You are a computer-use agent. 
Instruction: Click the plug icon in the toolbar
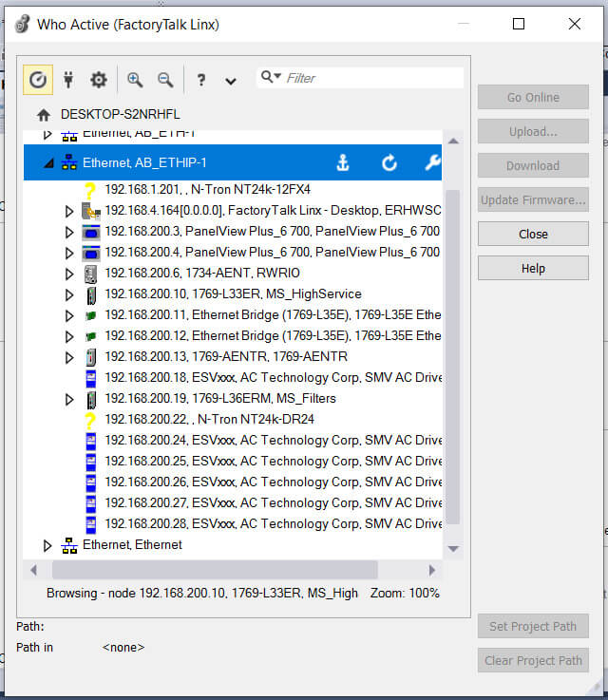[x=68, y=80]
